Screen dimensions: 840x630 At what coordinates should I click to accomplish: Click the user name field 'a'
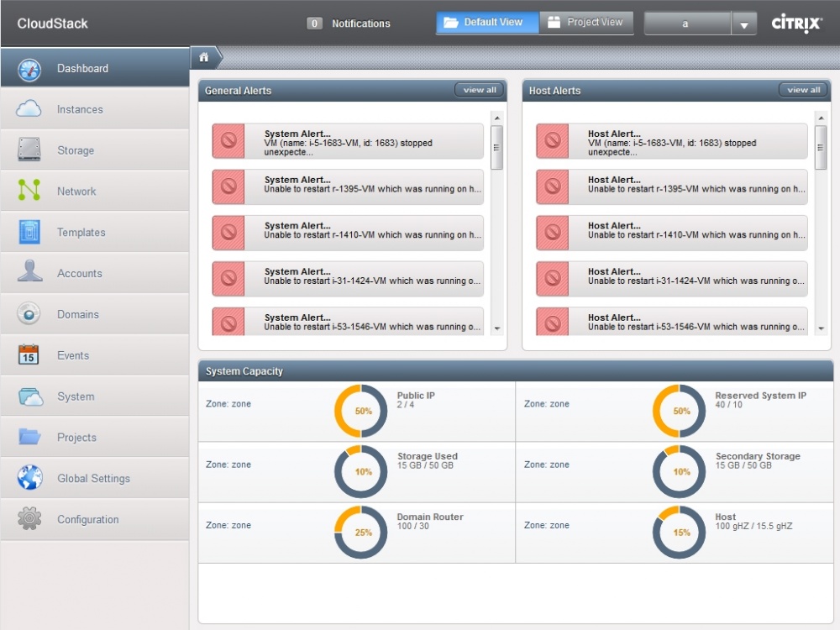688,24
